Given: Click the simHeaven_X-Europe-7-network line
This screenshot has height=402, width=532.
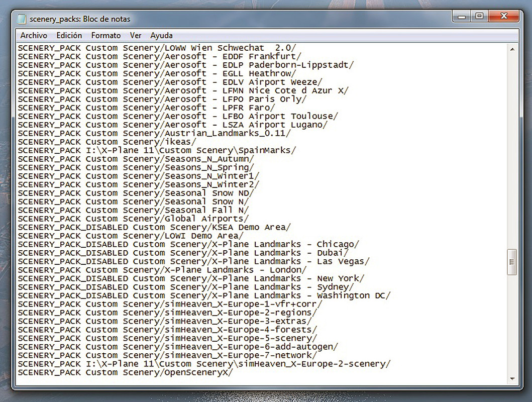Looking at the screenshot, I should point(168,355).
